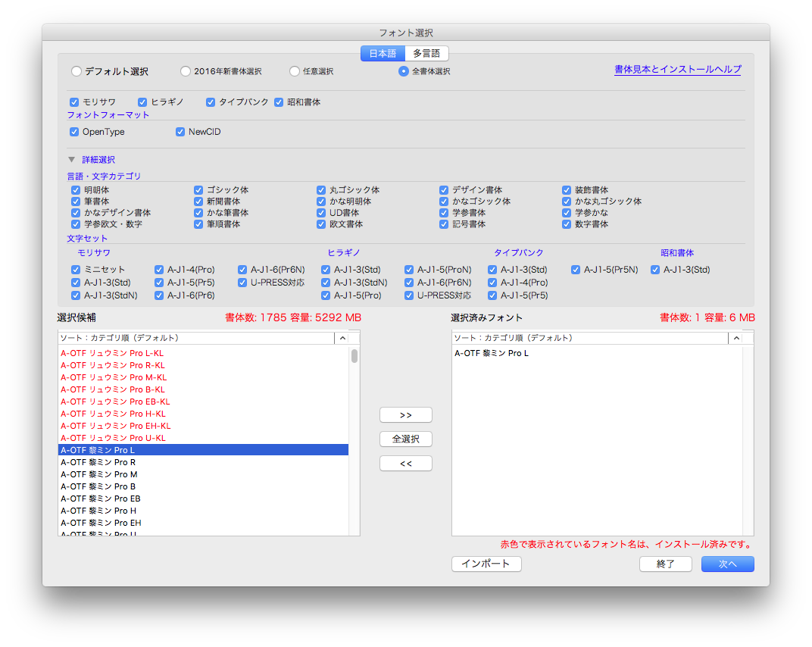Collapse the 詳細選択 disclosure triangle
The width and height of the screenshot is (812, 647).
pyautogui.click(x=72, y=160)
